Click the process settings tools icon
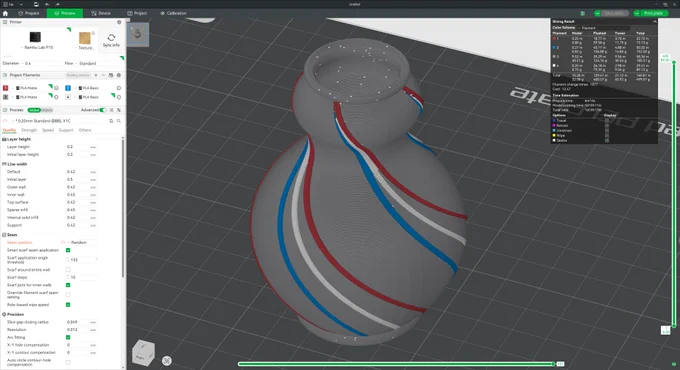The width and height of the screenshot is (680, 370). tap(119, 110)
